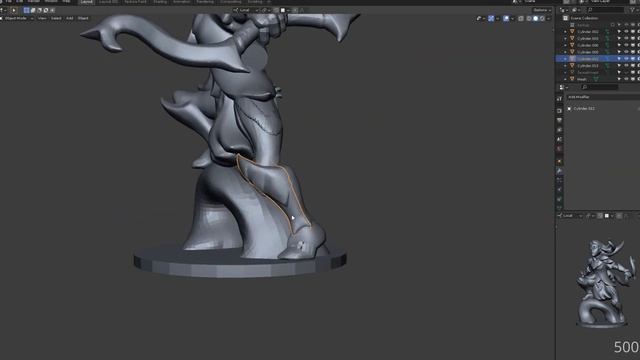The height and width of the screenshot is (360, 640).
Task: Switch to the Texture Paint workspace tab
Action: click(135, 2)
